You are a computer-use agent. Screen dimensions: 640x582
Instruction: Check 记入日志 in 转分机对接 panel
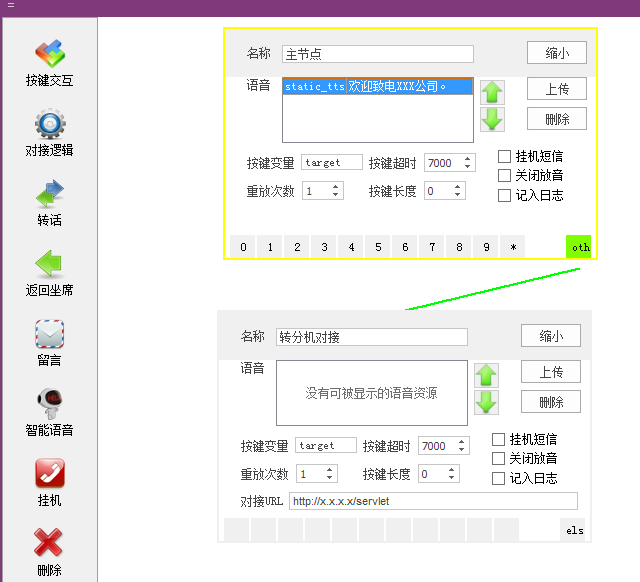point(498,478)
